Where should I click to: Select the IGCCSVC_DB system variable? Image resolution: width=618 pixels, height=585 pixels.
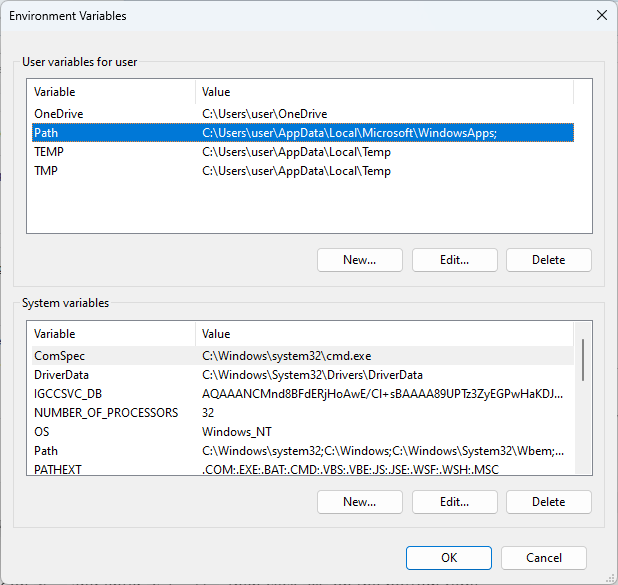coord(303,394)
